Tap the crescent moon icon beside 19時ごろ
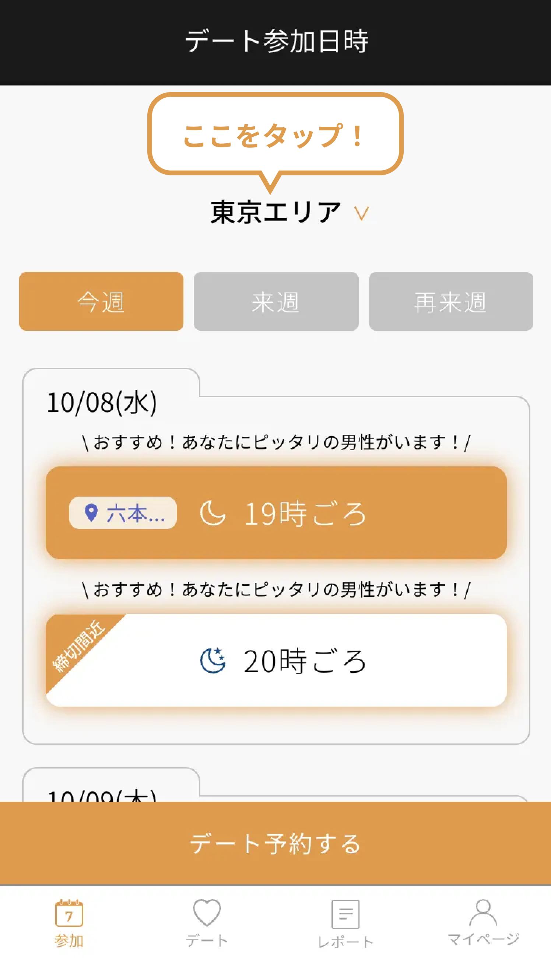 pyautogui.click(x=213, y=513)
